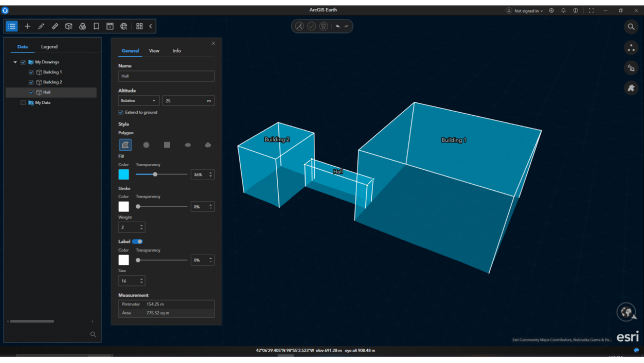Select the Info tab

pos(177,51)
